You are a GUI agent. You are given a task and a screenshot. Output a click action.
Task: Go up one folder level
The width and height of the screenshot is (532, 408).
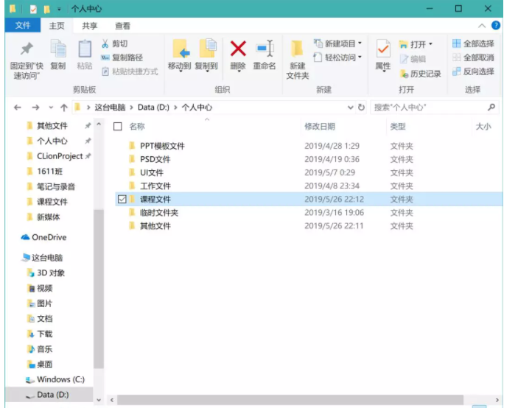(64, 108)
